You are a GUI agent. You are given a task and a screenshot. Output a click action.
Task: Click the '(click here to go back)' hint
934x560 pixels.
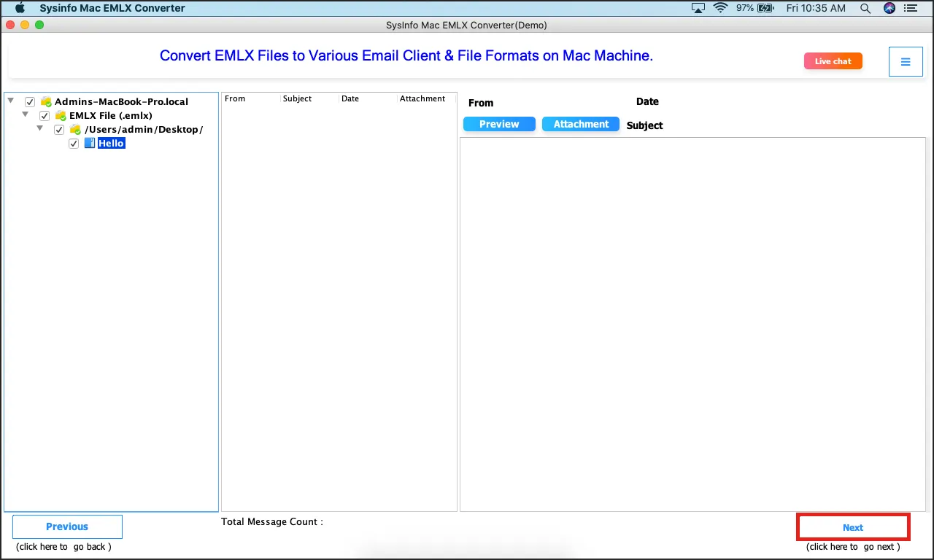63,547
